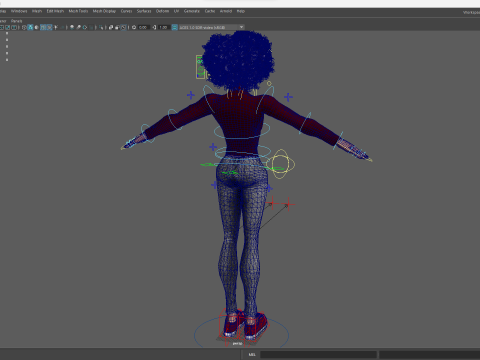Click the MEL command line input
This screenshot has width=480, height=360.
coord(318,354)
